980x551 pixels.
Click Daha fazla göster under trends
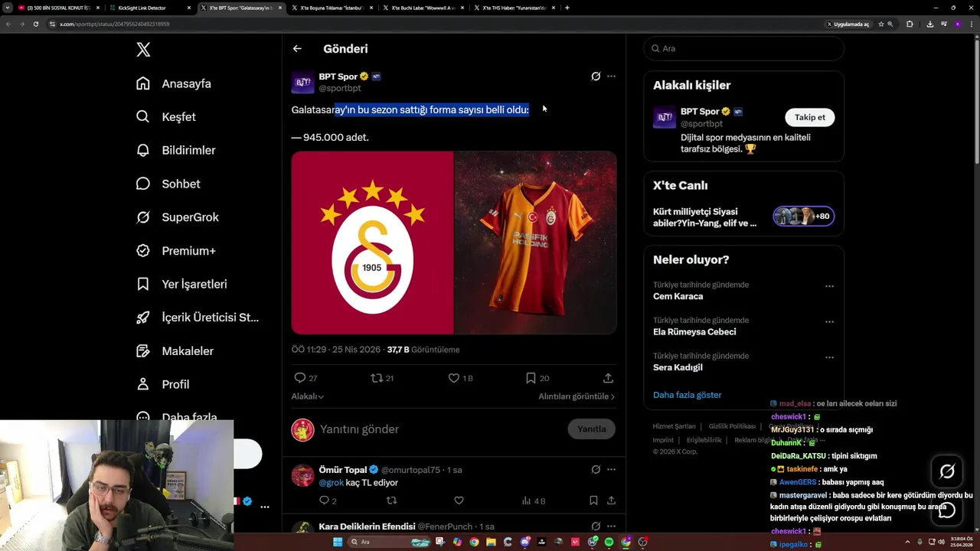coord(687,395)
